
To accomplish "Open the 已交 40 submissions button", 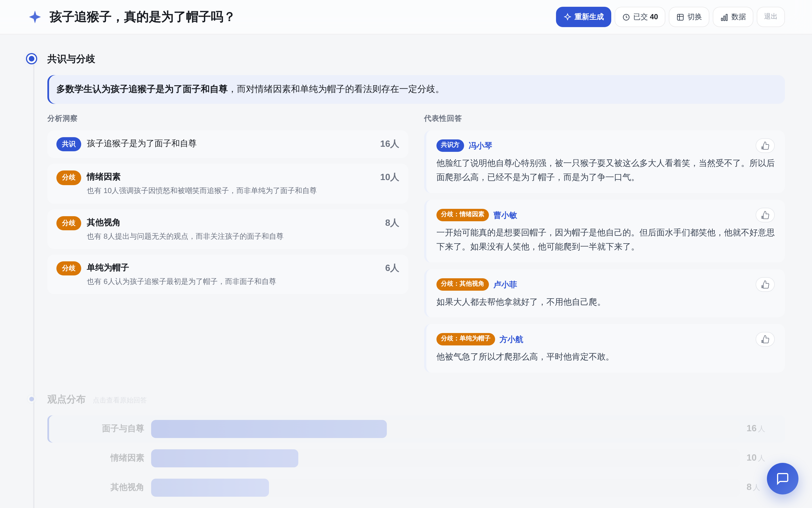I will pos(639,17).
